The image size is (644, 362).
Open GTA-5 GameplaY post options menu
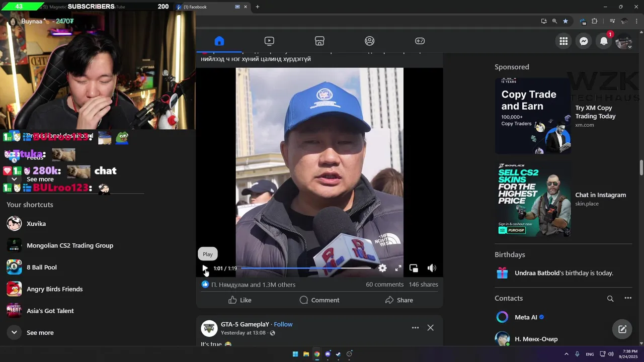(415, 328)
